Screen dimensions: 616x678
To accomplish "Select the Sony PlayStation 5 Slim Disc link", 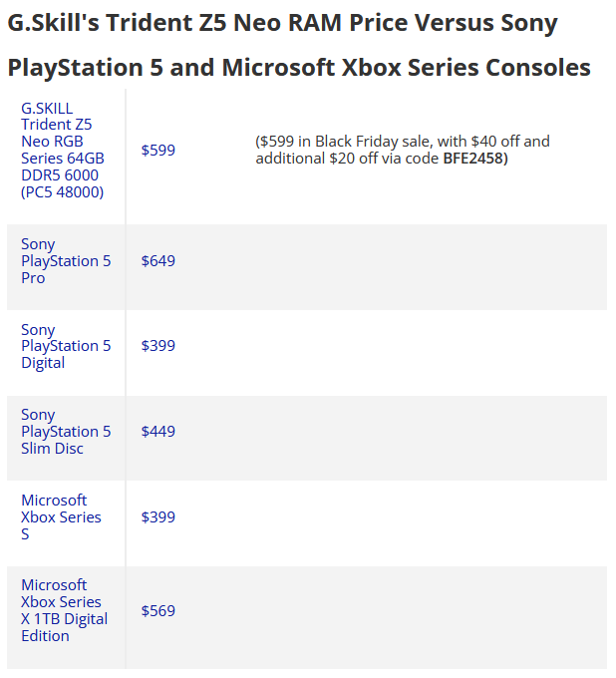I will pyautogui.click(x=66, y=432).
